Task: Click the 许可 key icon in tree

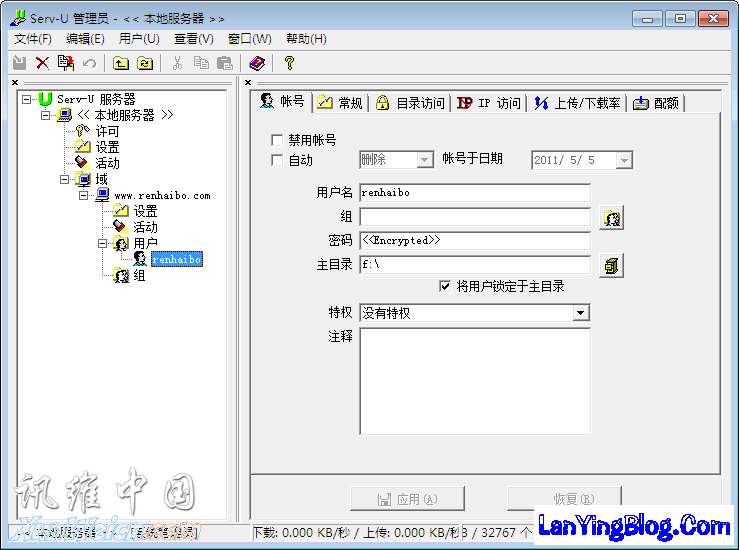Action: tap(82, 131)
